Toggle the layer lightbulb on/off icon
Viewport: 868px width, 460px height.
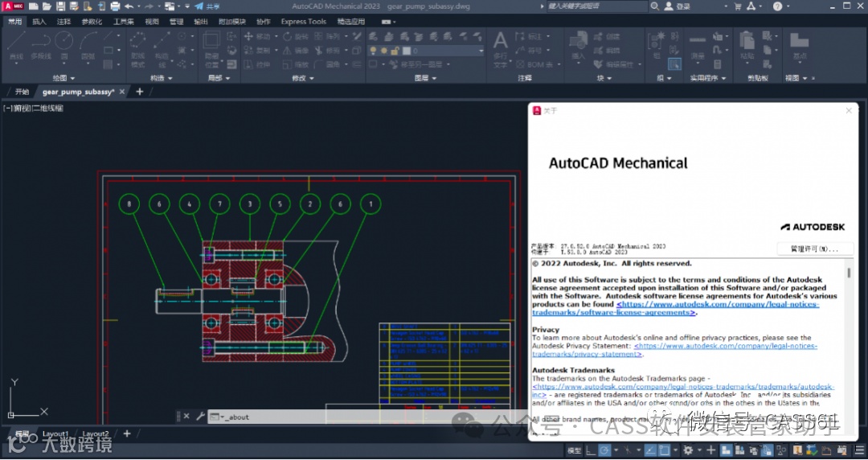(x=373, y=51)
